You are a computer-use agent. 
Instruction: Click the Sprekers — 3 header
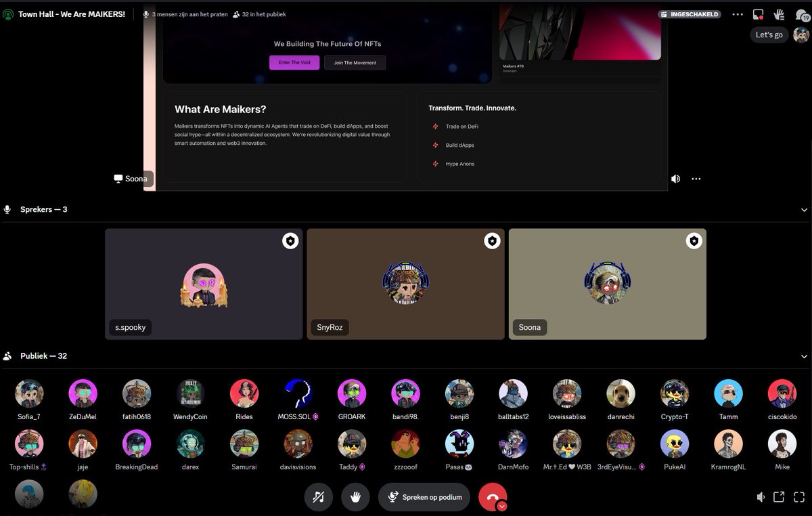[43, 210]
